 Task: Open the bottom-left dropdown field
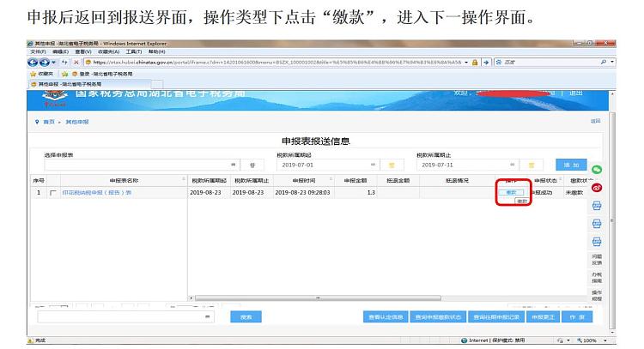click(125, 316)
